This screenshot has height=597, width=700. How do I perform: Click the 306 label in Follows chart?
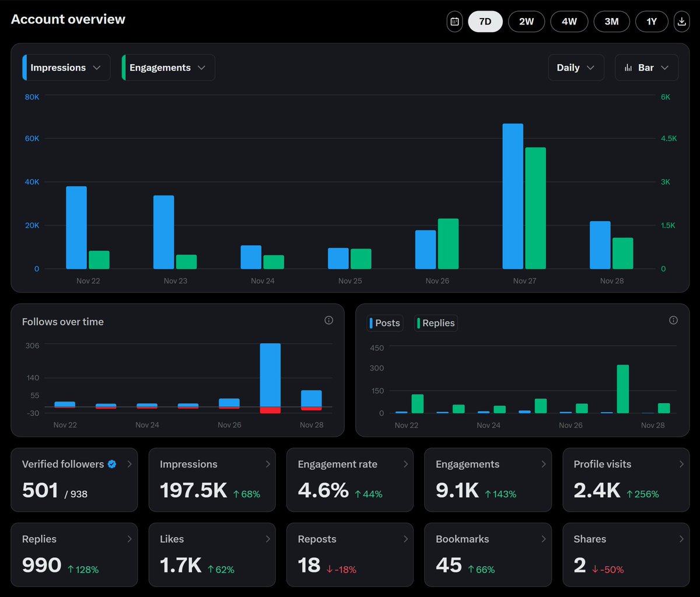pos(32,345)
